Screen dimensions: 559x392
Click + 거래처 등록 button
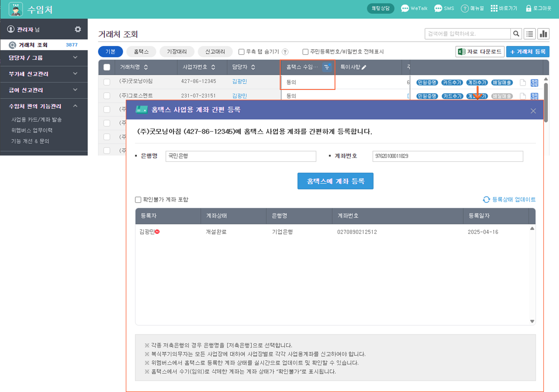[528, 52]
